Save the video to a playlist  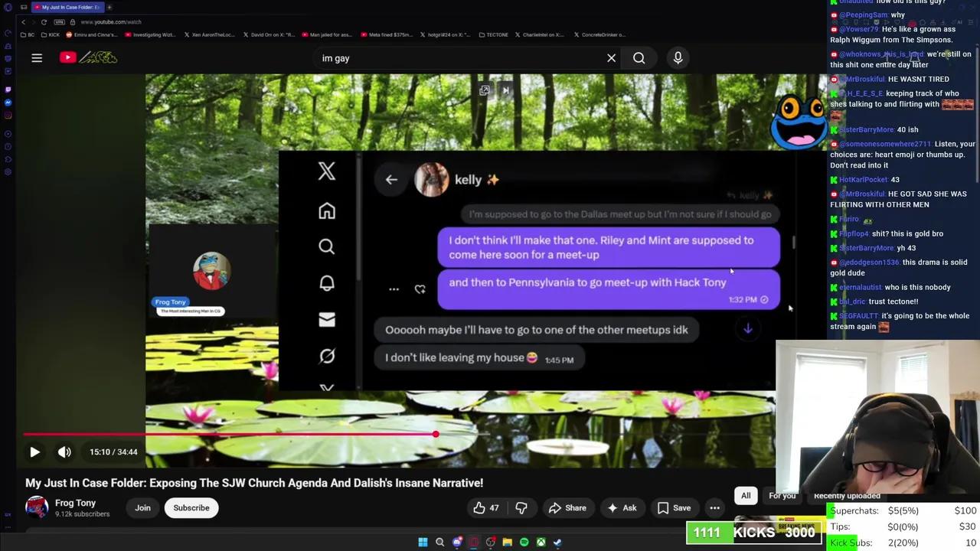674,508
